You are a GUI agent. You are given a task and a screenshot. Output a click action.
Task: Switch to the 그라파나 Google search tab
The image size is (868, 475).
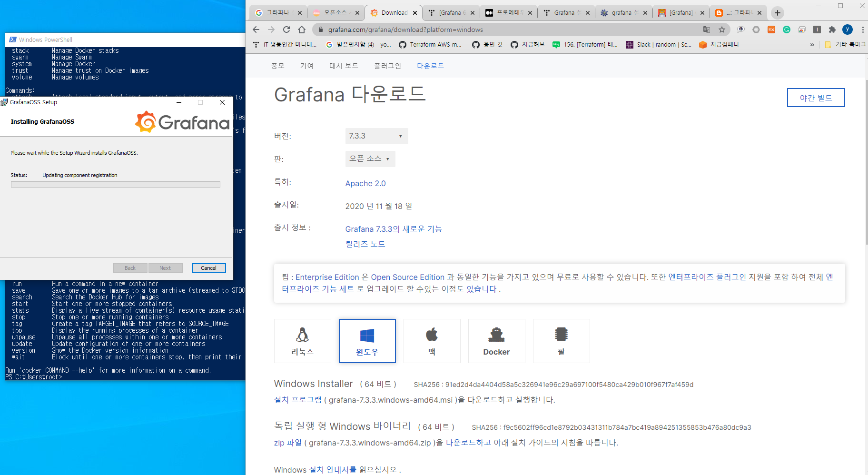(278, 13)
